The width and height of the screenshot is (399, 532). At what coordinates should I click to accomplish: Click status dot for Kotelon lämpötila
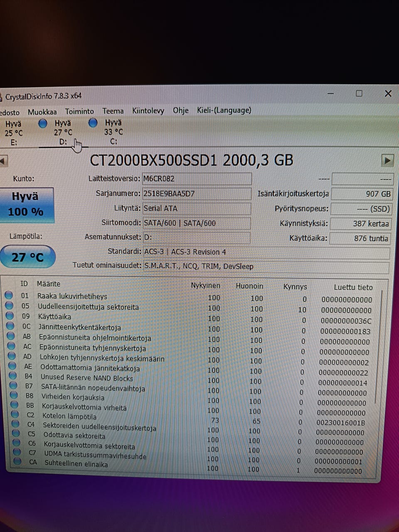pyautogui.click(x=15, y=414)
